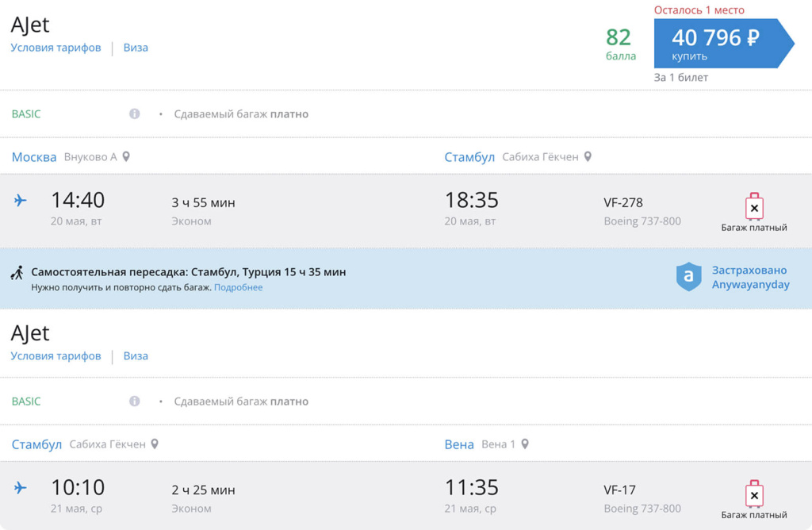Click Boeing 737-800 under VF-278
Image resolution: width=812 pixels, height=530 pixels.
(642, 221)
